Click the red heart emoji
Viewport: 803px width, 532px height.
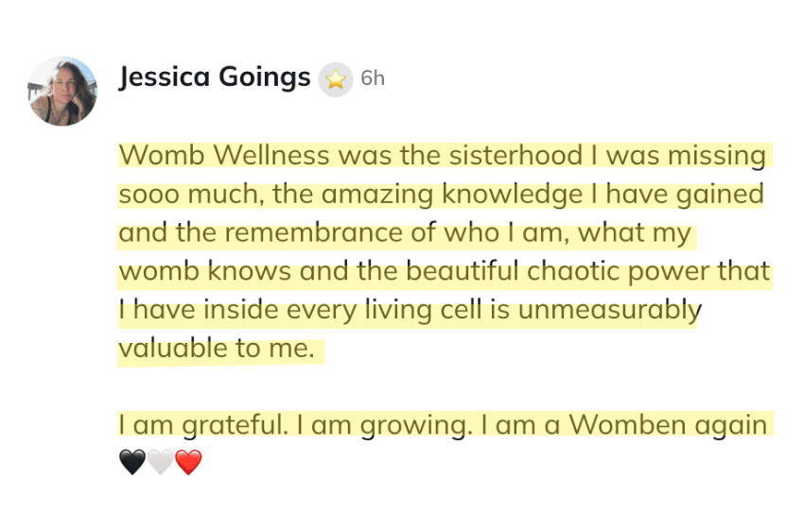click(x=189, y=463)
